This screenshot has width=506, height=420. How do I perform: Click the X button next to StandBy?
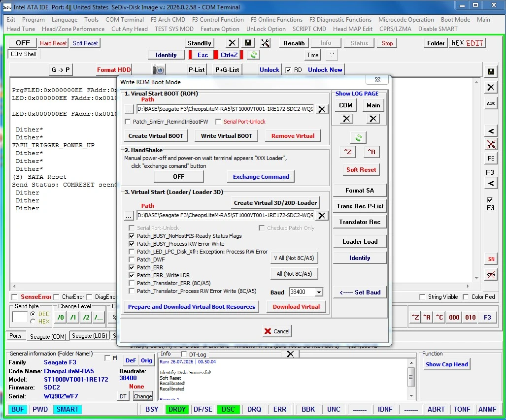232,43
